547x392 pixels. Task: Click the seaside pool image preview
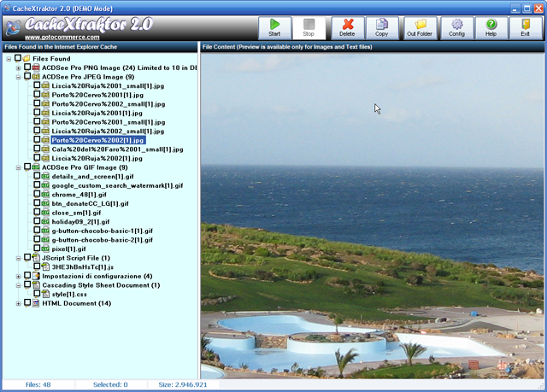coord(373,216)
